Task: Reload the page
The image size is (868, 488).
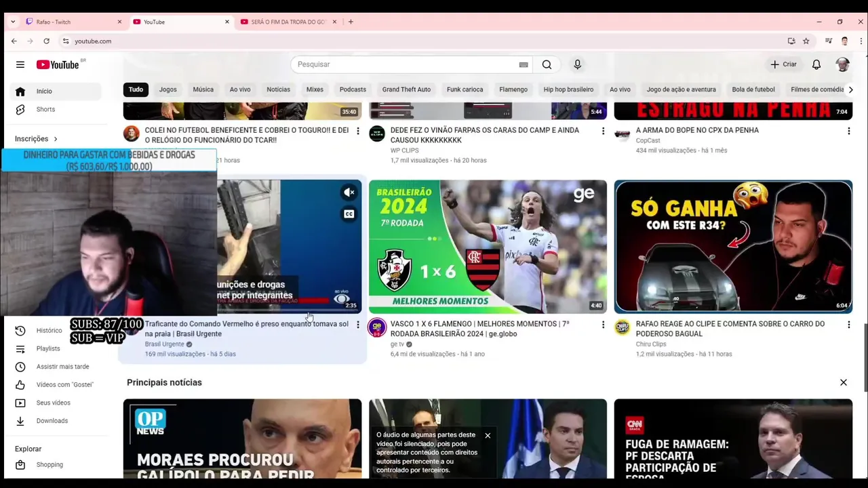Action: [46, 41]
